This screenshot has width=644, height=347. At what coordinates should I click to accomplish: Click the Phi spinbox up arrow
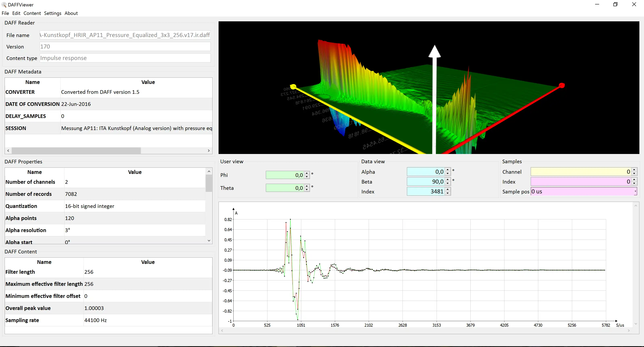pos(307,173)
